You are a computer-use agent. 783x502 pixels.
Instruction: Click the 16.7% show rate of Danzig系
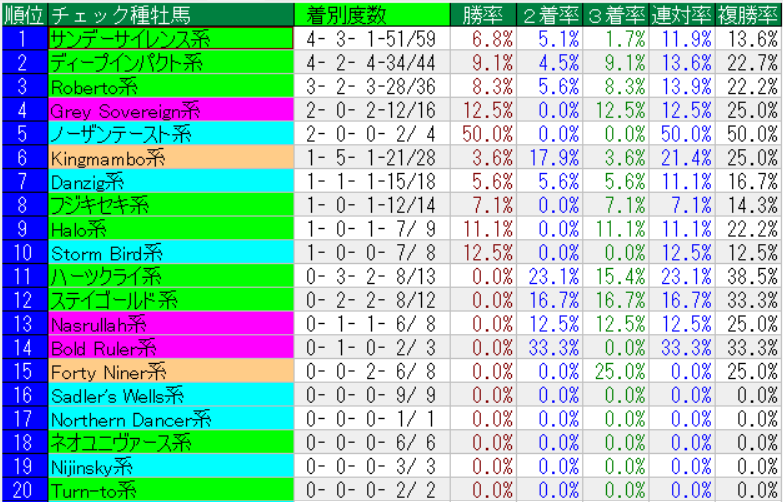point(748,181)
